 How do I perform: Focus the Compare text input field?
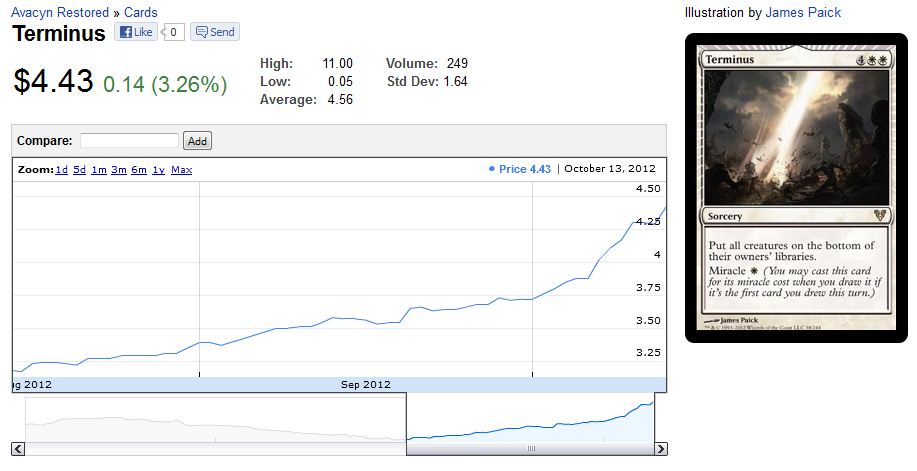[129, 141]
